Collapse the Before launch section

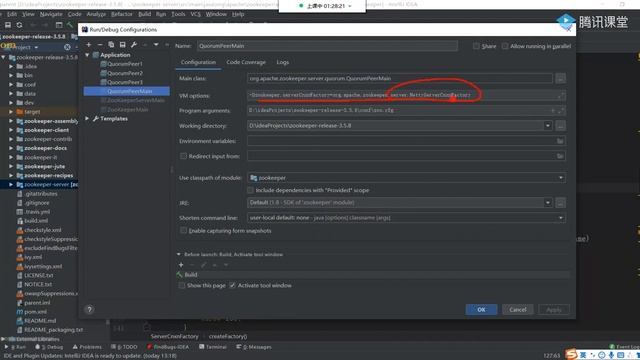[178, 254]
